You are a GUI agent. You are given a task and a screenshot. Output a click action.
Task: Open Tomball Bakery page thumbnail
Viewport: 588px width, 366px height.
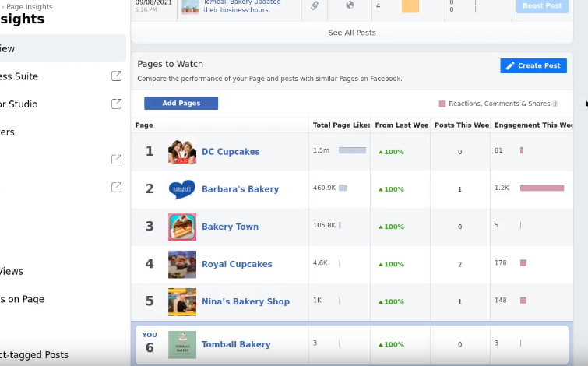tap(182, 345)
